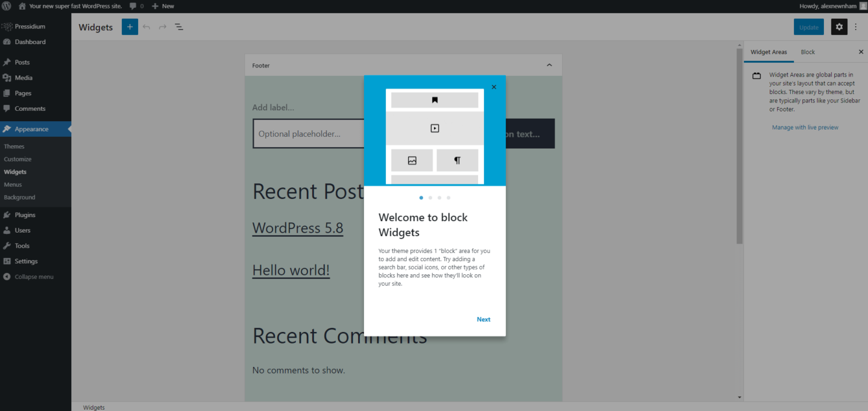Image resolution: width=868 pixels, height=411 pixels.
Task: Click Next in the welcome guide
Action: pos(483,319)
